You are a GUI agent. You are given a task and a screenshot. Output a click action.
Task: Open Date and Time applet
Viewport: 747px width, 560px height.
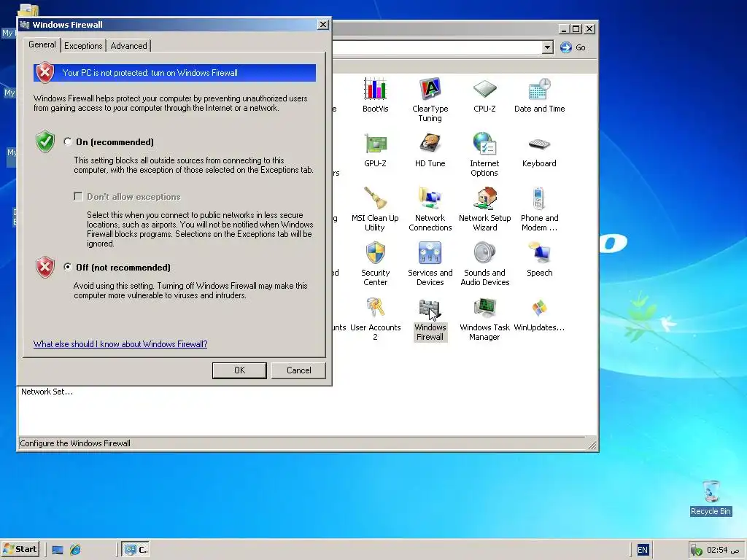coord(539,96)
